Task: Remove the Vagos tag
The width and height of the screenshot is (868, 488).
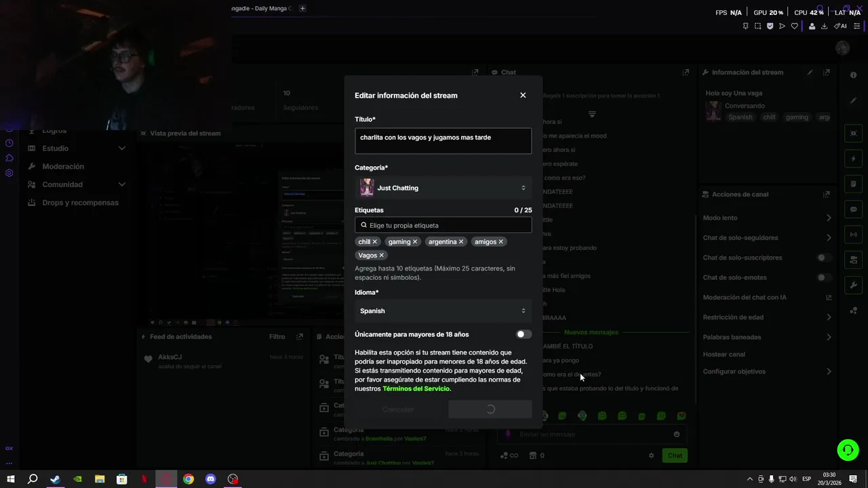Action: (x=381, y=256)
